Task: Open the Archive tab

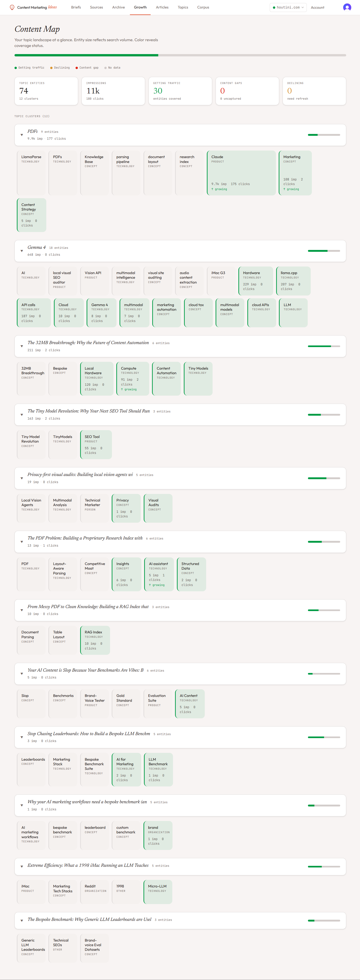Action: coord(118,7)
